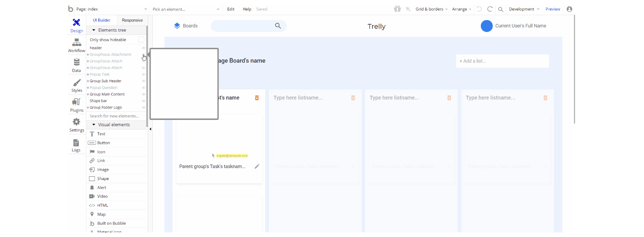Click the gift icon in top bar
The width and height of the screenshot is (644, 237).
tap(397, 9)
